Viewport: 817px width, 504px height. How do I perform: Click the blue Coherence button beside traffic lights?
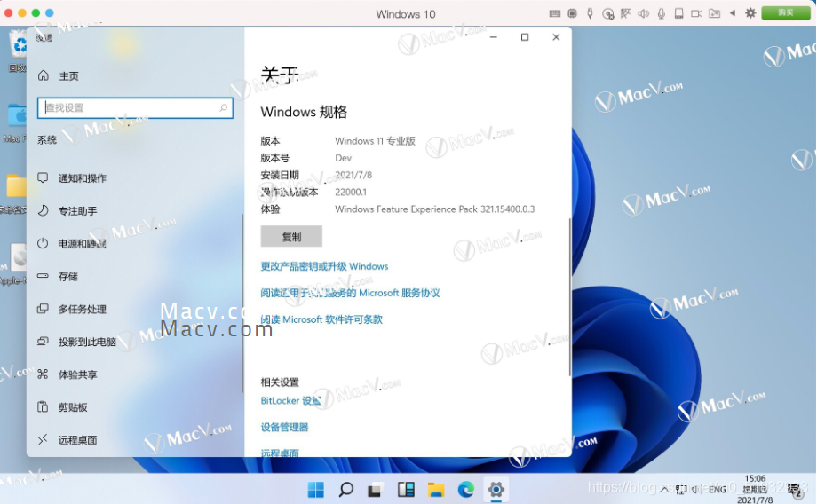50,13
